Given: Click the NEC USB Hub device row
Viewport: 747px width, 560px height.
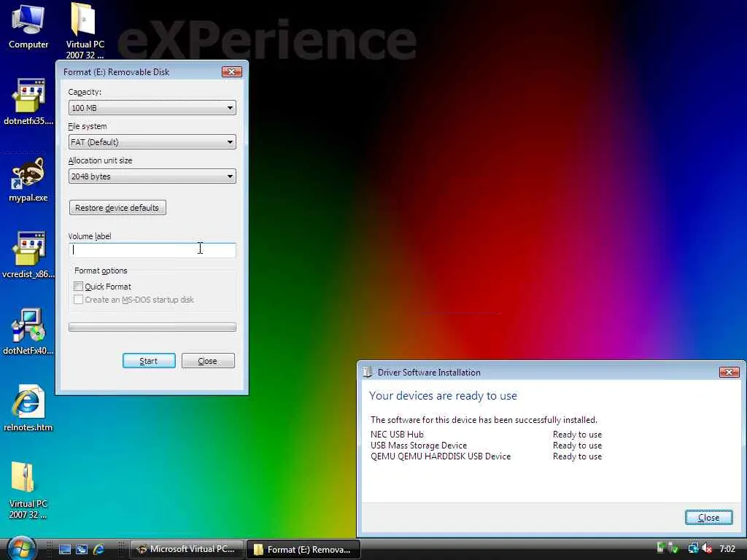Looking at the screenshot, I should pyautogui.click(x=486, y=435).
